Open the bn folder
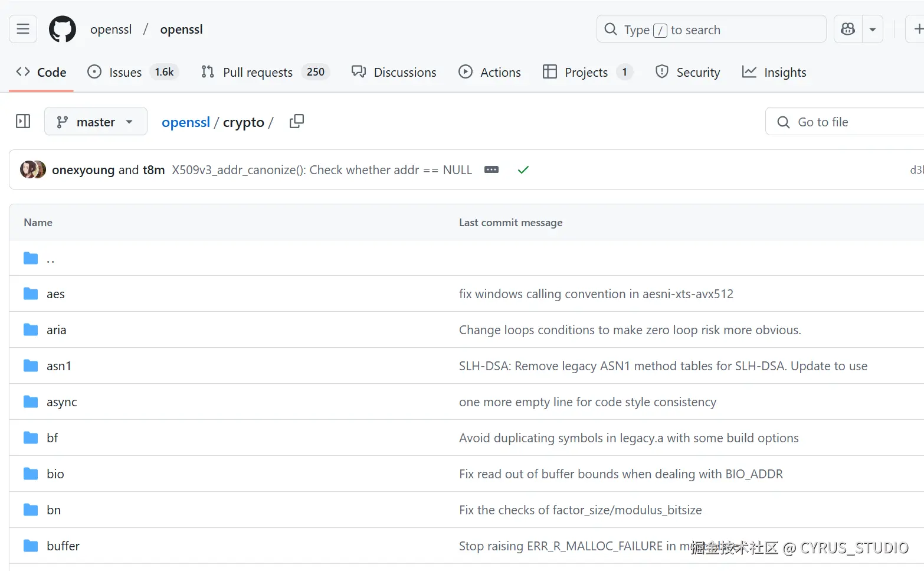The width and height of the screenshot is (924, 571). [x=54, y=510]
